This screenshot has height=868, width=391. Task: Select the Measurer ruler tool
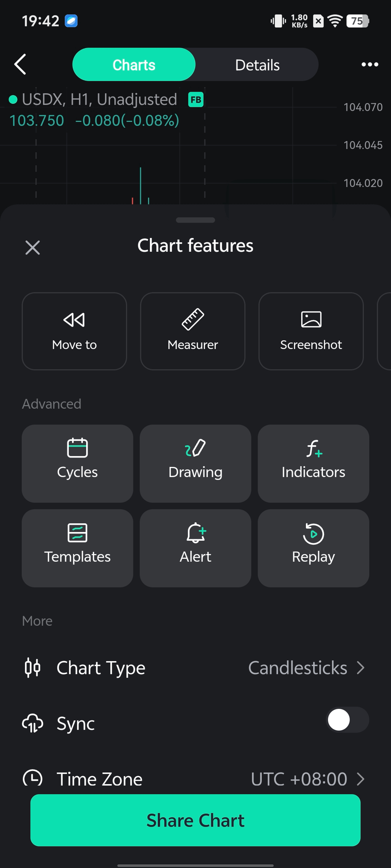click(x=193, y=331)
